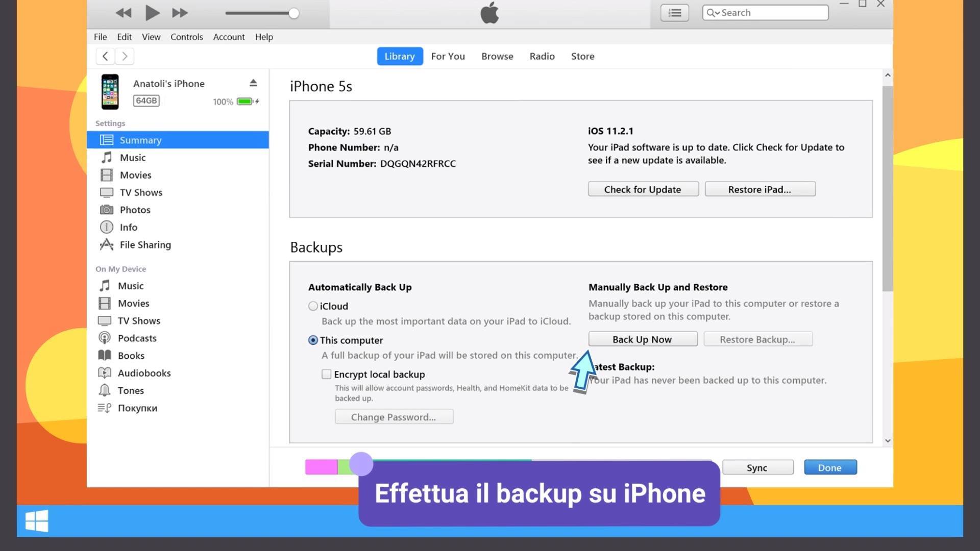Click the Podcasts icon

(104, 338)
